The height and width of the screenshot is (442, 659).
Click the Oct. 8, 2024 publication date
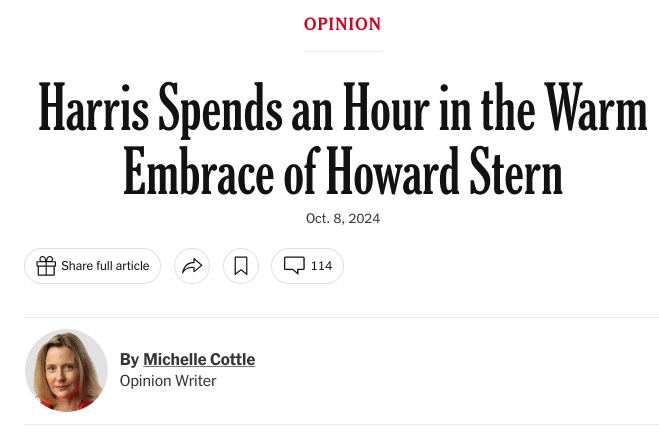click(343, 218)
